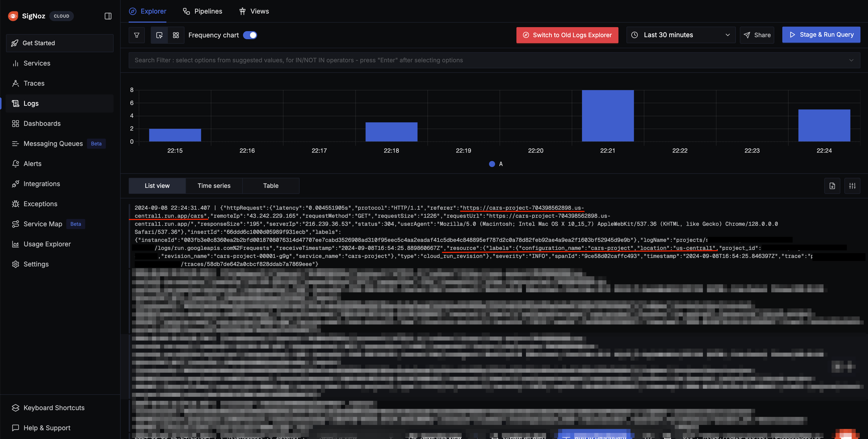Open Services in the sidebar
The width and height of the screenshot is (868, 439).
click(x=60, y=63)
